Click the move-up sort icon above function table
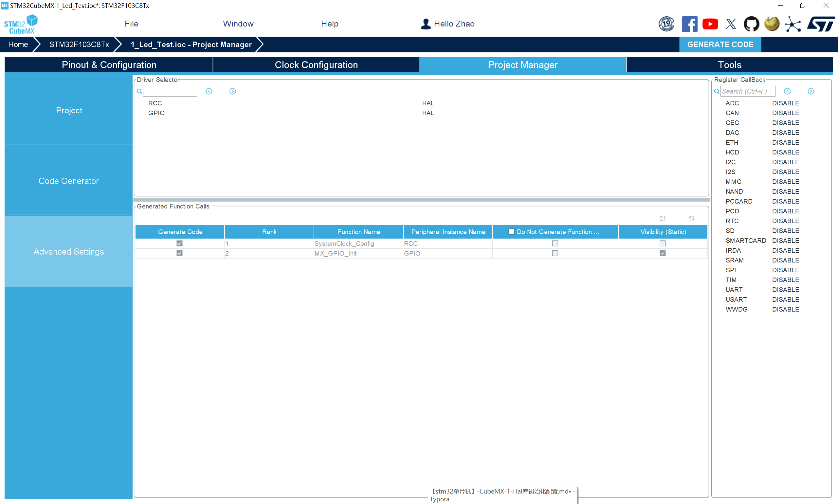 663,218
